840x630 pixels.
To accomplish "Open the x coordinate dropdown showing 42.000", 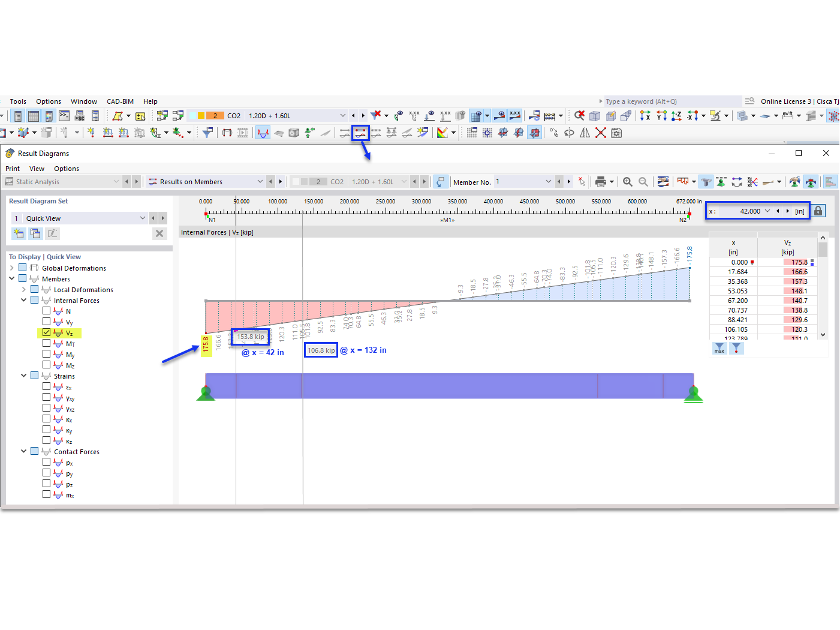I will pos(767,211).
